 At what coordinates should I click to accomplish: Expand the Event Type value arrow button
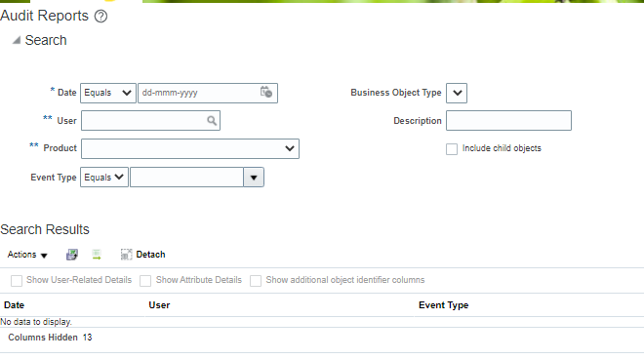pyautogui.click(x=254, y=178)
